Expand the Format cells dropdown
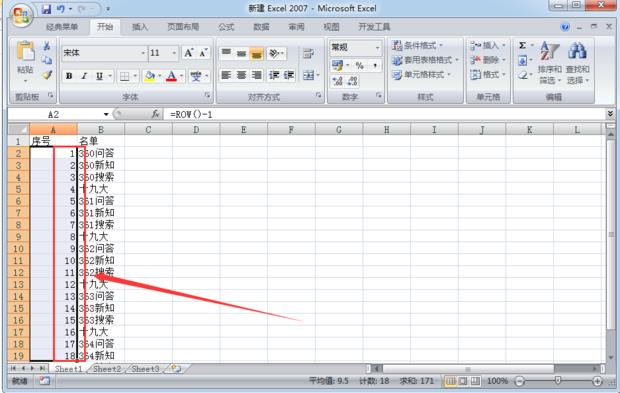This screenshot has width=620, height=393. [504, 74]
